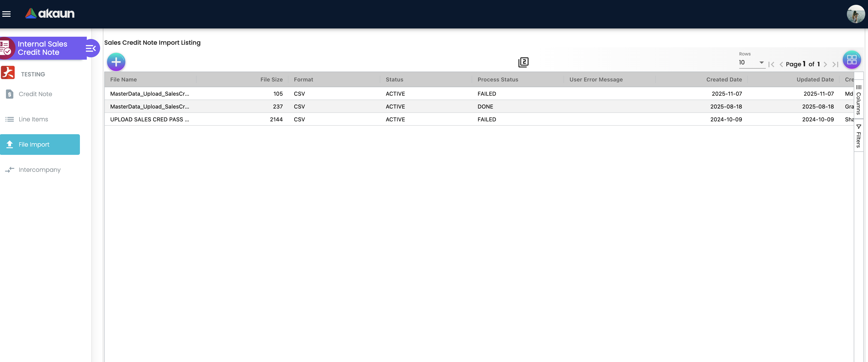Viewport: 868px width, 362px height.
Task: Click the Internal Sales Credit Note applet icon
Action: (6, 48)
